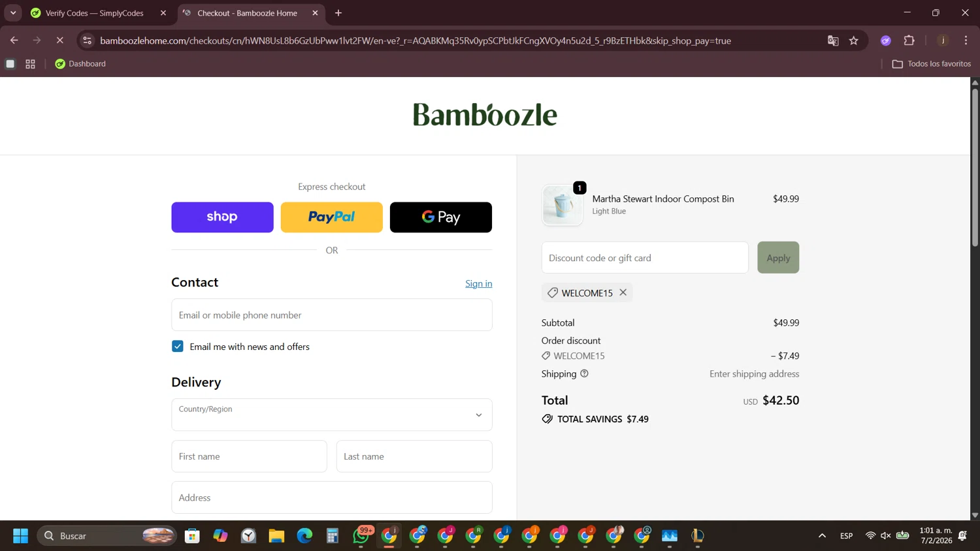
Task: Apply the discount code
Action: pos(778,257)
